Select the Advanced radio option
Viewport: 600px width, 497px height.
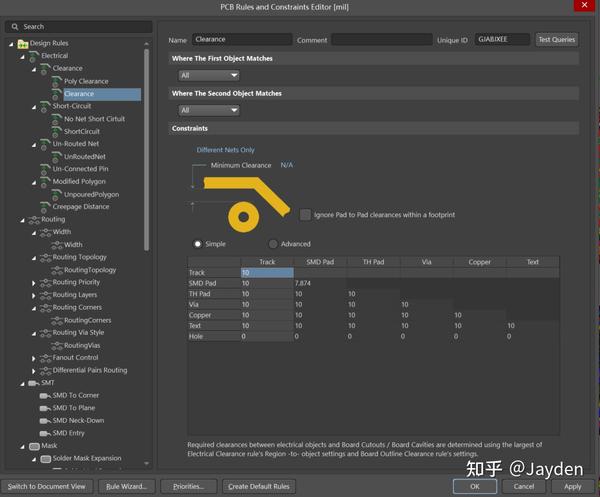click(x=273, y=244)
